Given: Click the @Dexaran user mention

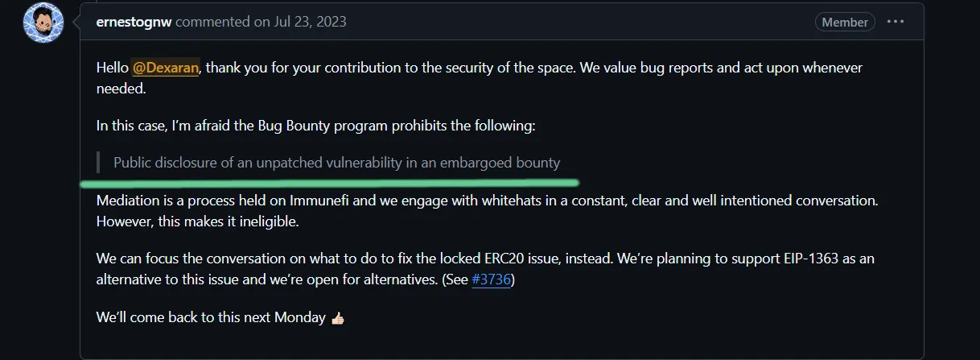Looking at the screenshot, I should coord(165,68).
